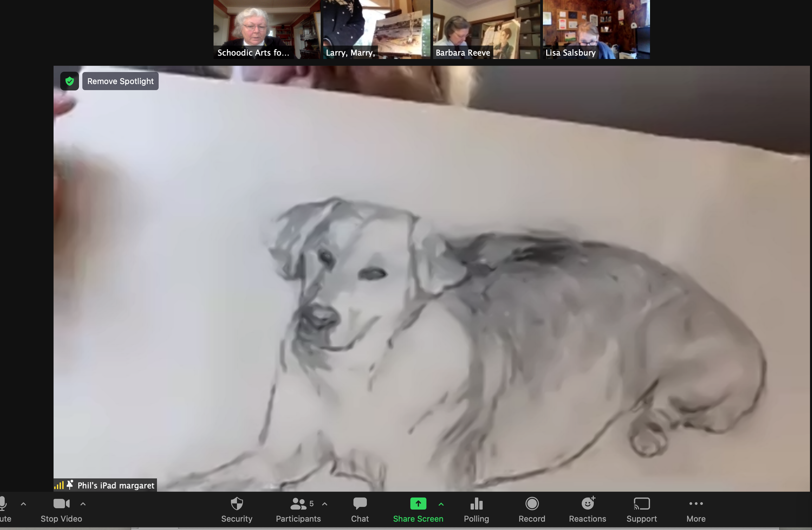Open the Participants panel
This screenshot has height=530, width=812.
298,510
